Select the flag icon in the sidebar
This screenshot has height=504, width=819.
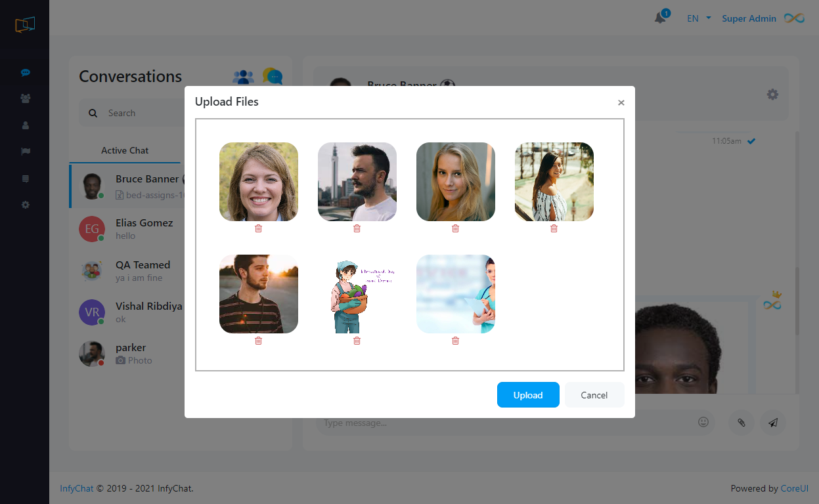25,152
